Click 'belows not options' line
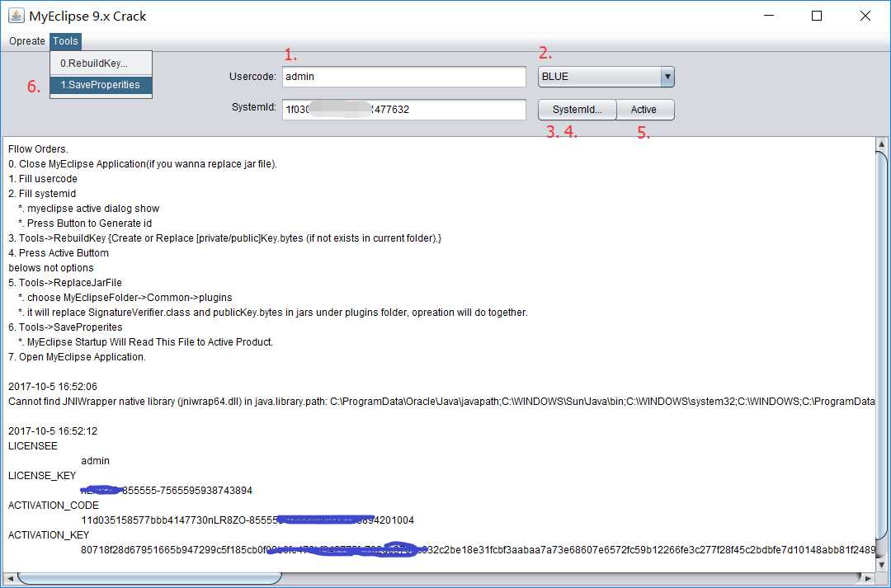The image size is (891, 588). point(51,267)
